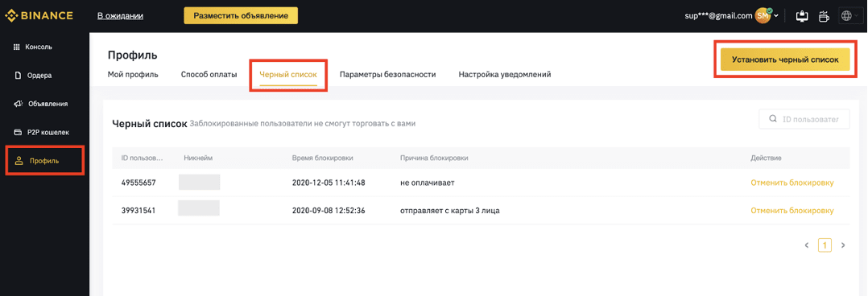Expand the account email dropdown arrow
This screenshot has width=868, height=296.
(776, 16)
